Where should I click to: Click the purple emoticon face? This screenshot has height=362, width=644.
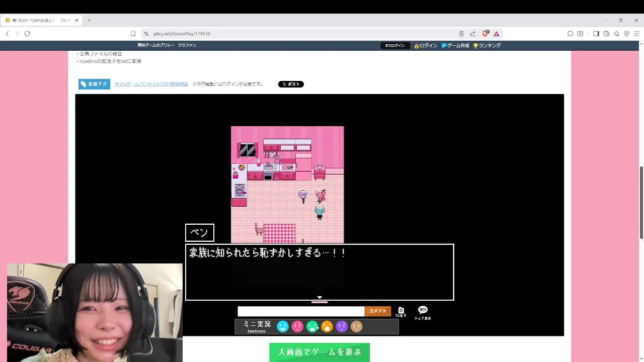(x=342, y=327)
